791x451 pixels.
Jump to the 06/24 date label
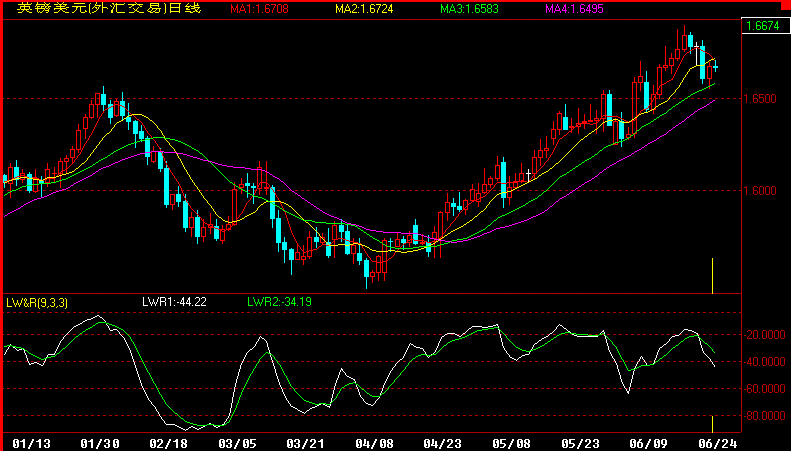[x=711, y=441]
